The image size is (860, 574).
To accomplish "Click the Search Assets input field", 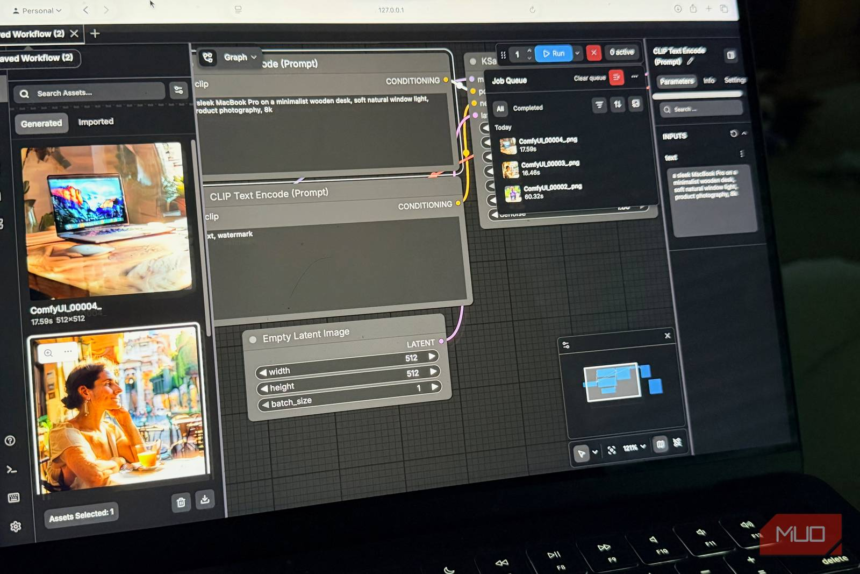I will (89, 93).
